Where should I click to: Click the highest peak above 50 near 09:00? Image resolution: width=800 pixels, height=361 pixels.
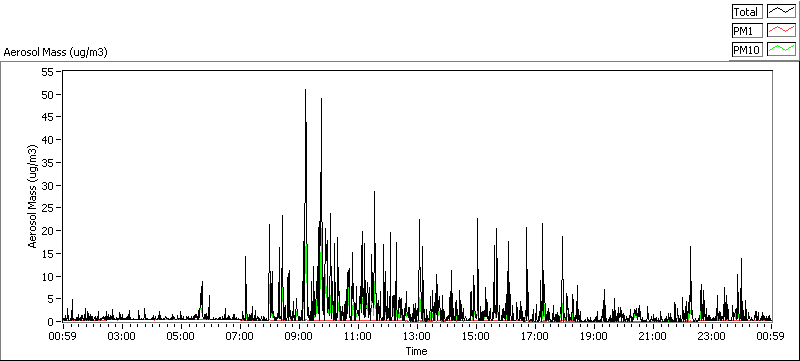(x=305, y=91)
